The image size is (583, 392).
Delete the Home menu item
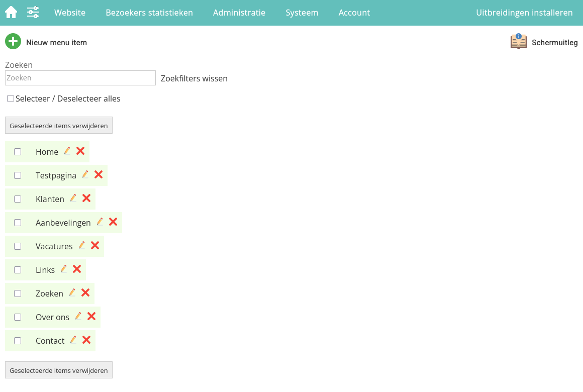[80, 151]
